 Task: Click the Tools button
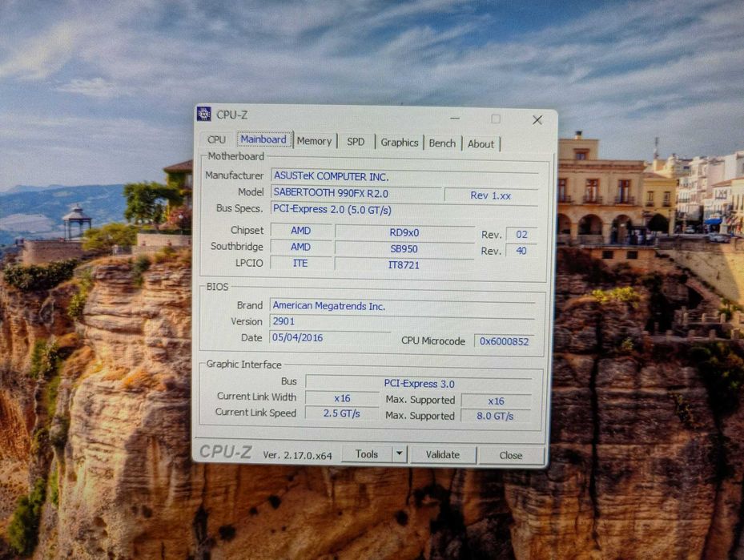coord(367,454)
